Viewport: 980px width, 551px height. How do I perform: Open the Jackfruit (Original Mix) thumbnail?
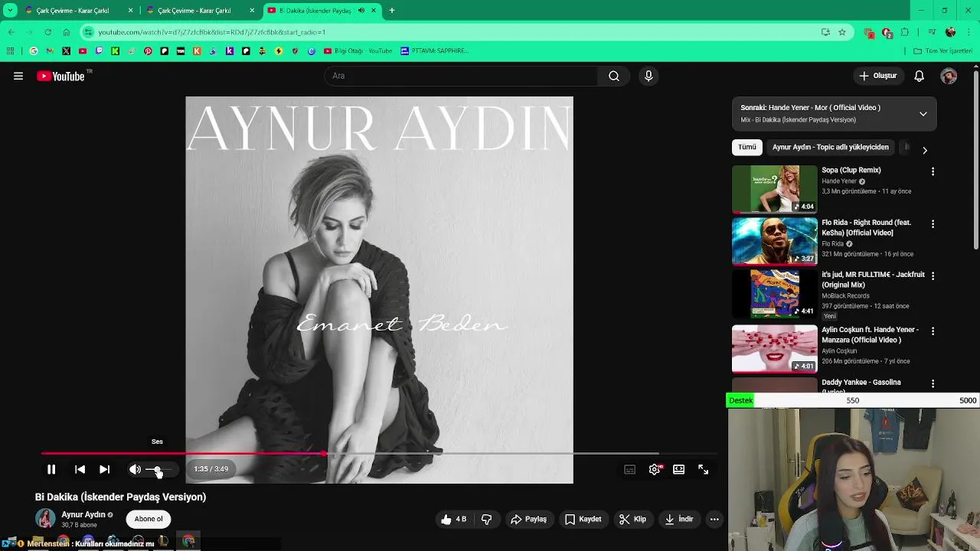tap(775, 293)
